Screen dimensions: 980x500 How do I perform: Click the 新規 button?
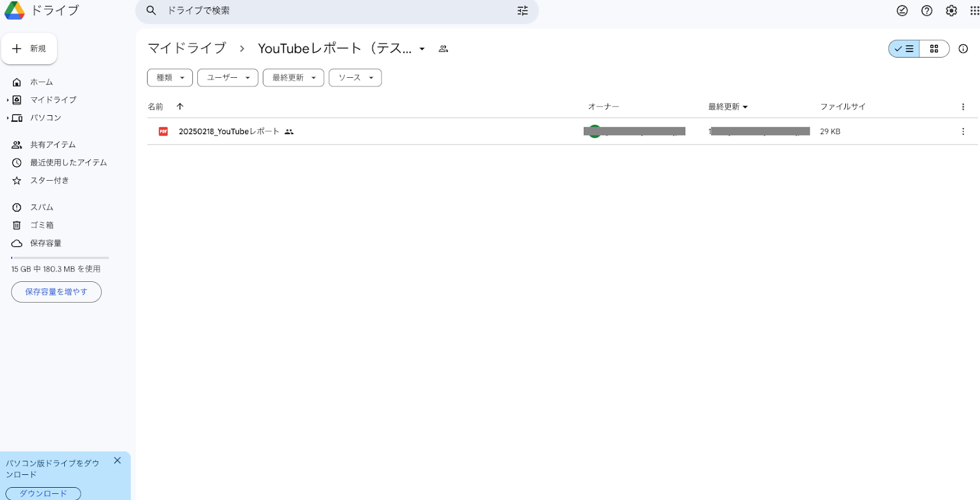29,48
